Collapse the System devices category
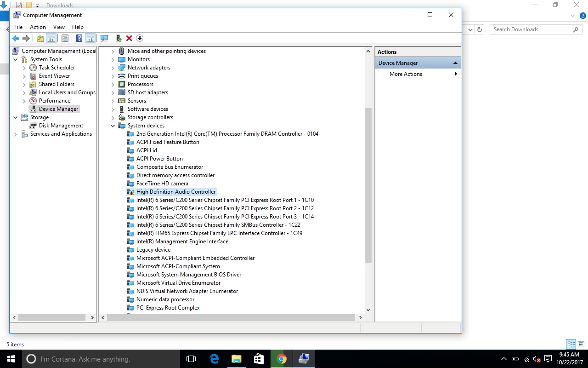The width and height of the screenshot is (588, 368). 113,126
